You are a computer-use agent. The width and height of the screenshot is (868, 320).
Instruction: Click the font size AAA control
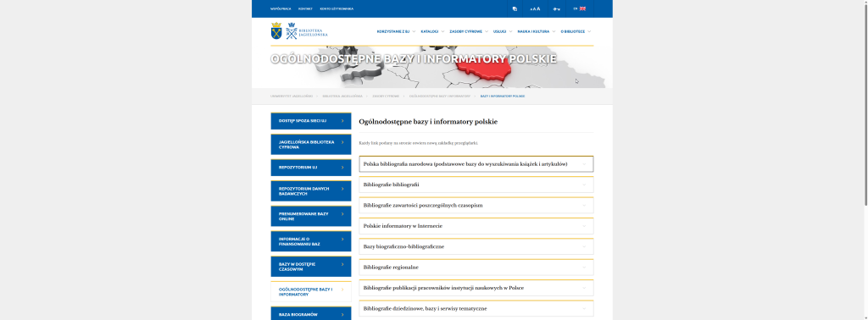click(535, 8)
